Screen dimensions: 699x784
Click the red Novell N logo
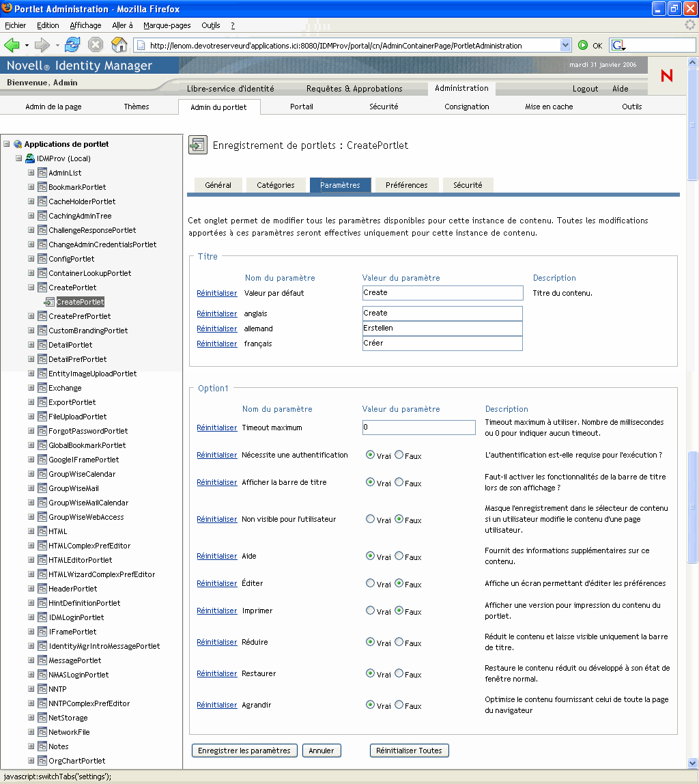click(667, 76)
